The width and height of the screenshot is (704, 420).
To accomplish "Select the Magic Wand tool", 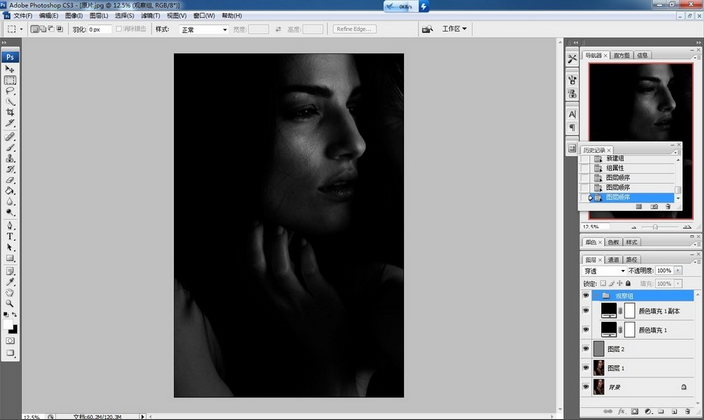I will [10, 102].
